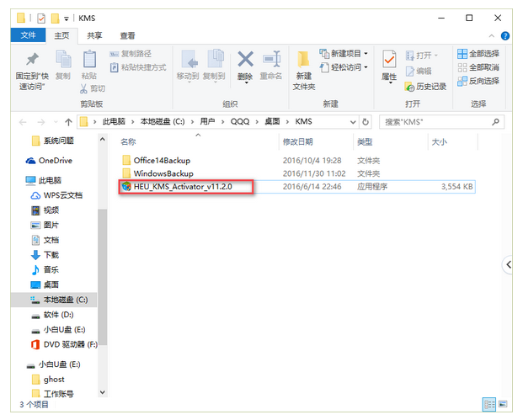Viewport: 523px width, 420px height.
Task: Click the Local Disk (C:) breadcrumb
Action: pos(163,122)
